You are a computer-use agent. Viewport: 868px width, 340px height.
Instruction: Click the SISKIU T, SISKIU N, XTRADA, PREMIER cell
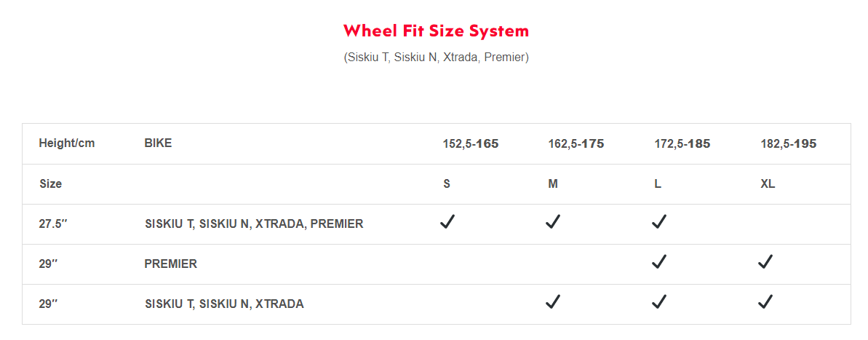pos(254,224)
